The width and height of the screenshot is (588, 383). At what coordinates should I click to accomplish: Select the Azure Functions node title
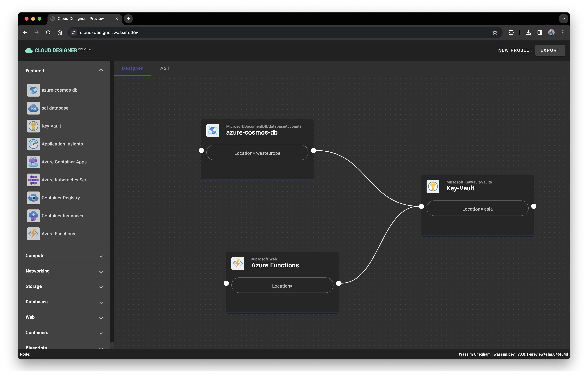click(275, 265)
